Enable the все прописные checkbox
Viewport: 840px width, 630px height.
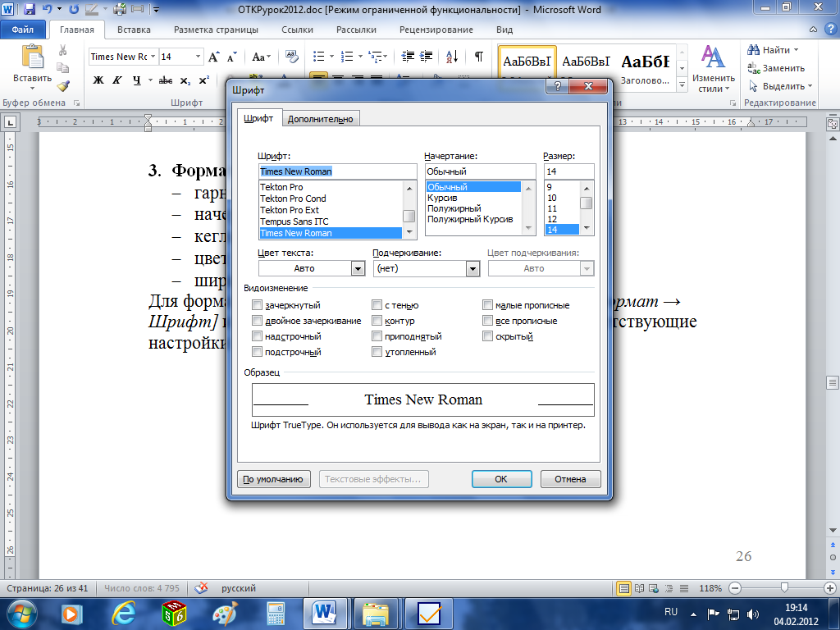(x=487, y=321)
